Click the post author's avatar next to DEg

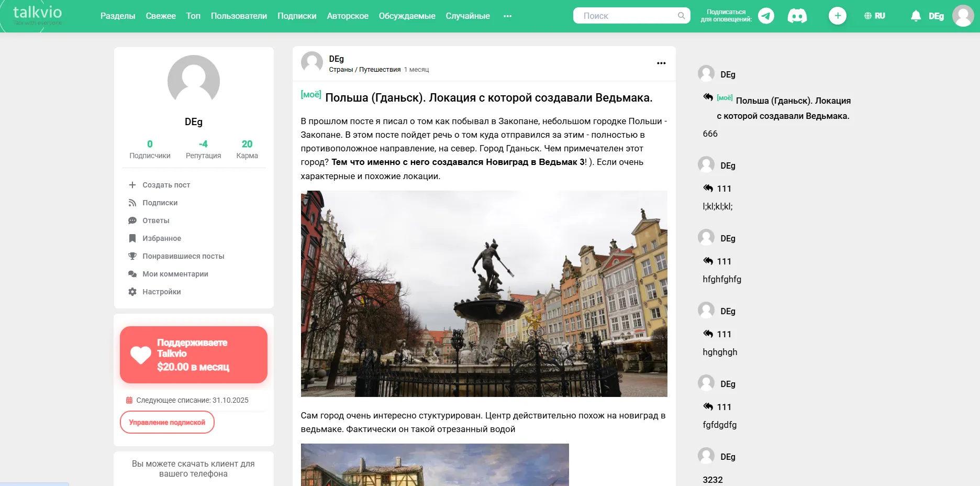pos(312,62)
